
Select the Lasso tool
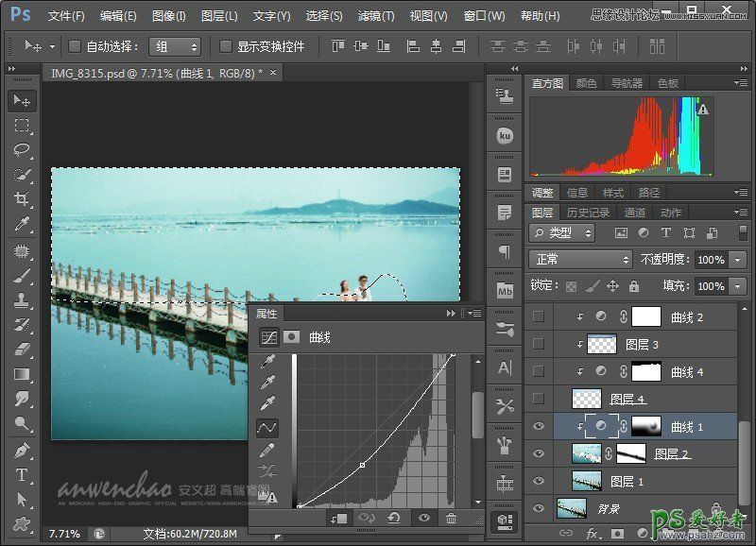[x=23, y=150]
